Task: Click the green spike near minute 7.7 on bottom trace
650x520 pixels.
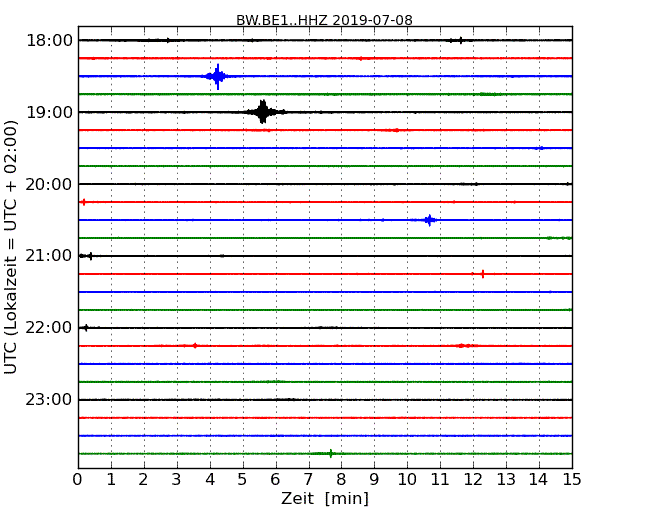Action: pyautogui.click(x=330, y=453)
